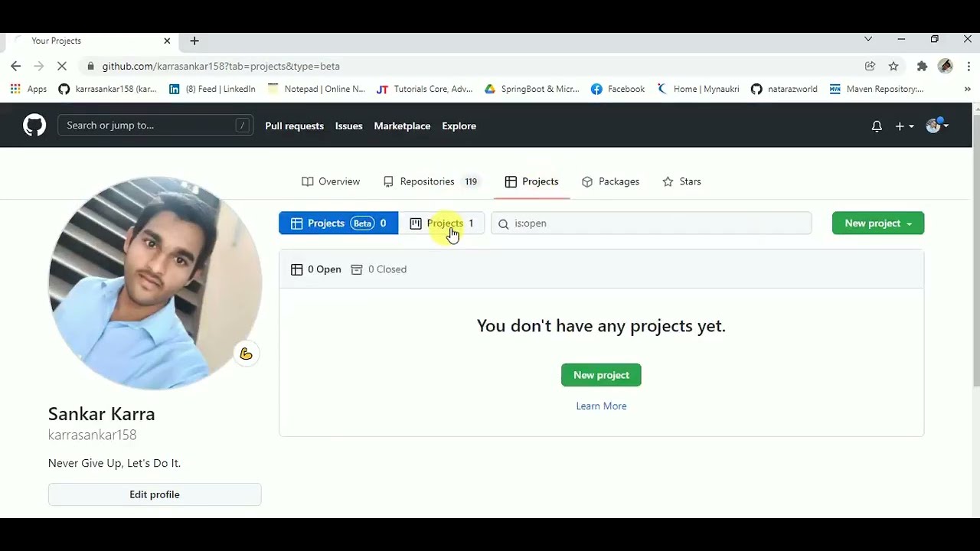Open natarazworld bookmark
This screenshot has height=551, width=980.
pyautogui.click(x=784, y=89)
